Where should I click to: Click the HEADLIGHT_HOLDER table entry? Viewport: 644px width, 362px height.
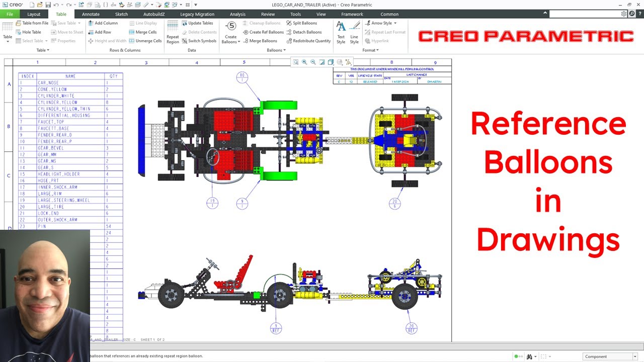pos(58,174)
